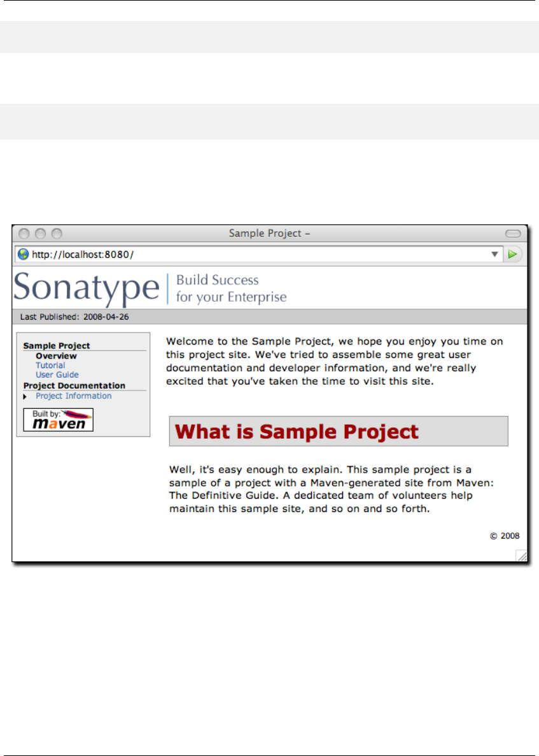Click the toolbar toggle pill in title bar

click(x=512, y=234)
